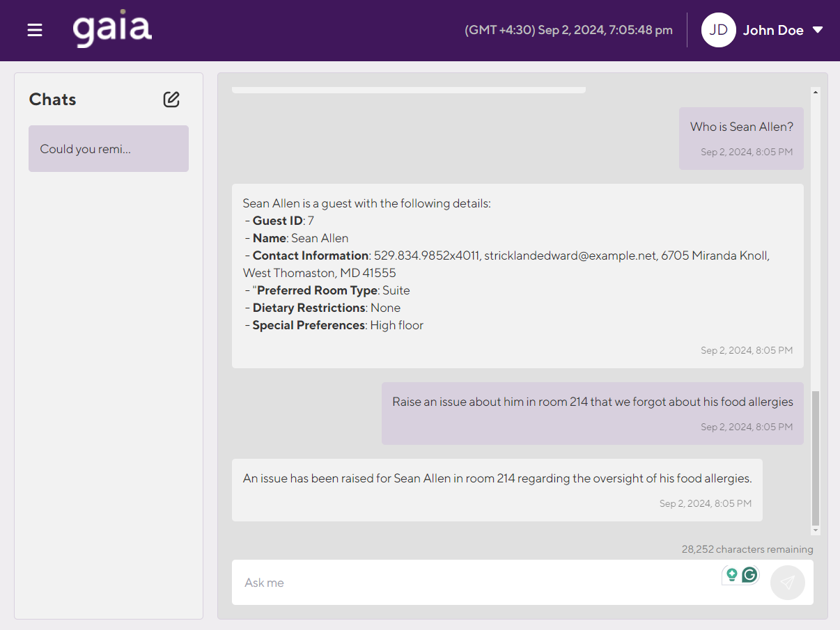This screenshot has width=840, height=630.
Task: Focus the "Ask me" input field
Action: pos(418,582)
